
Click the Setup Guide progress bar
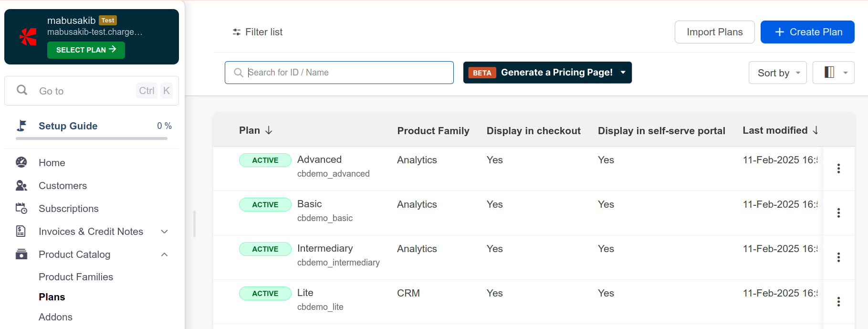click(92, 138)
